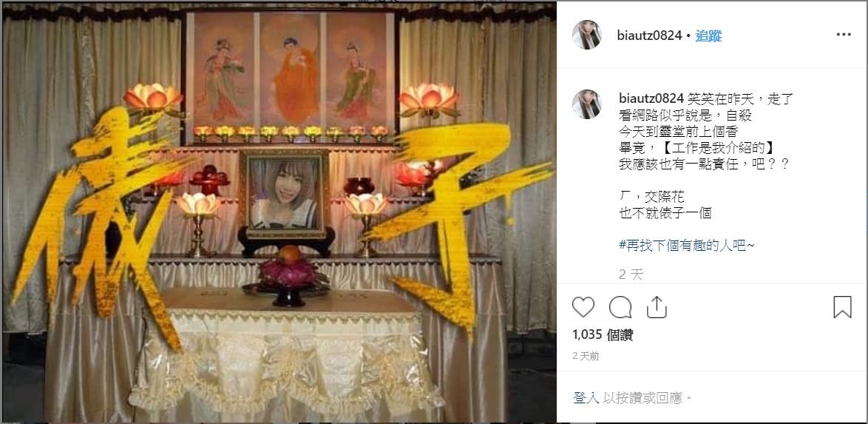
Task: Open the comment speech bubble icon
Action: pyautogui.click(x=620, y=307)
